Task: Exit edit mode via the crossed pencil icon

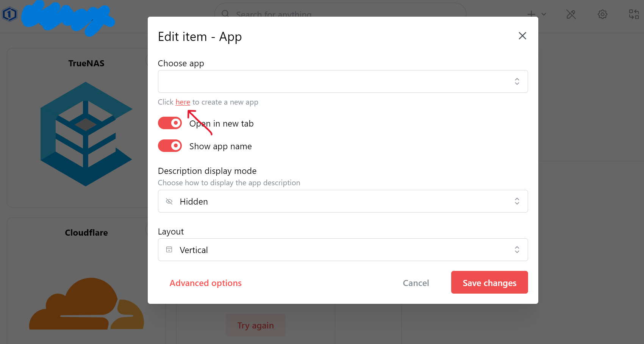Action: pyautogui.click(x=571, y=14)
